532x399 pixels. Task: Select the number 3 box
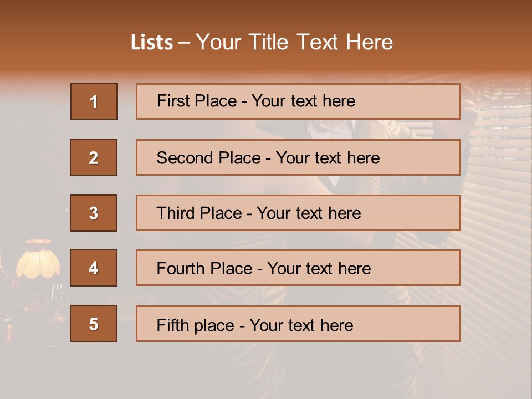coord(94,213)
